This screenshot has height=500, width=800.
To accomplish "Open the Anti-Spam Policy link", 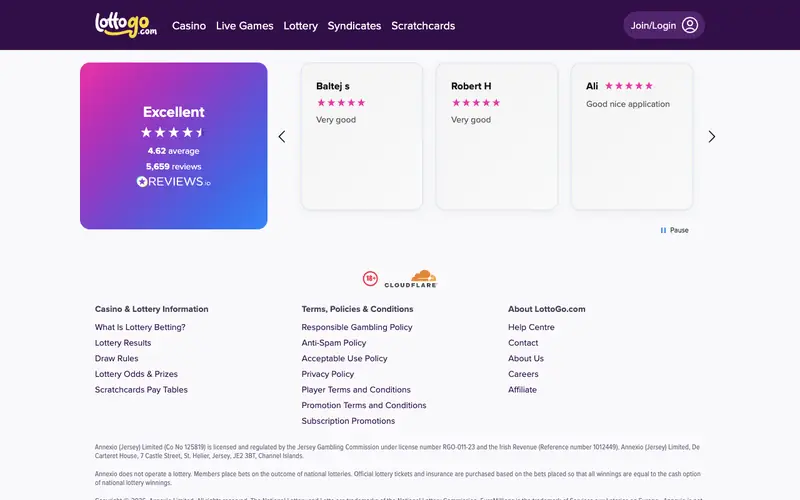I will pos(334,343).
